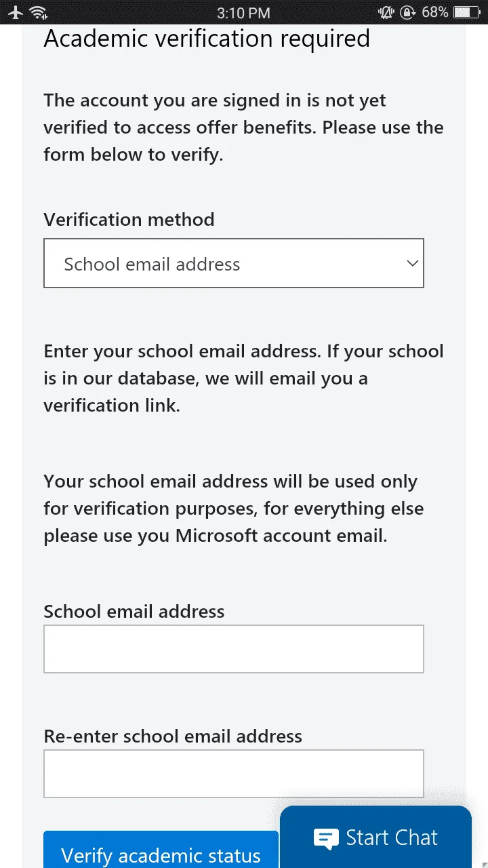Screen dimensions: 488x868
Task: Click the Microsoft account email notice paragraph
Action: pos(234,509)
